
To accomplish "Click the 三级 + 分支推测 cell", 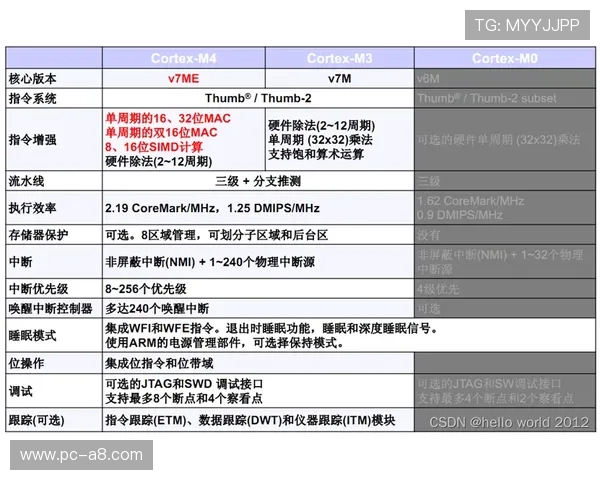I will 258,181.
